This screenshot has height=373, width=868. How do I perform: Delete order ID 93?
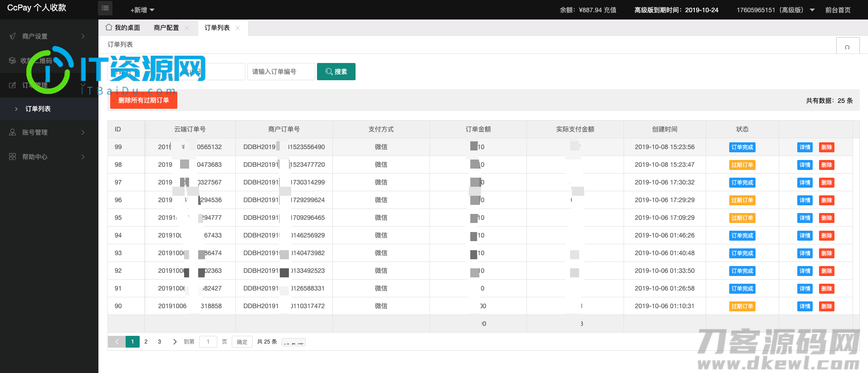tap(827, 253)
